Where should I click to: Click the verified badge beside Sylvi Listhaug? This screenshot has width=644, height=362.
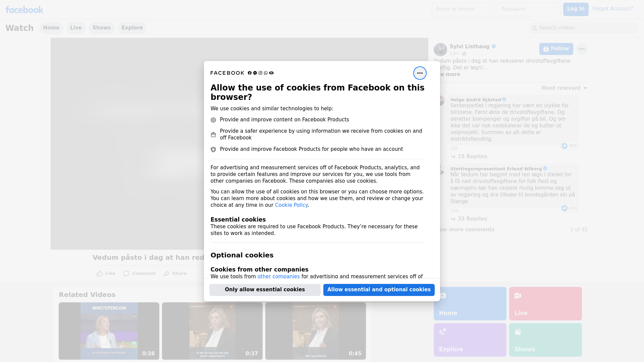click(494, 47)
